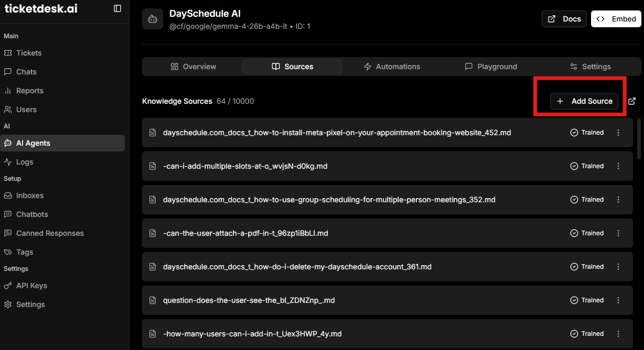Open source -can-the-user-attach-a-pdf-in-t_96zp1iBbLI.md

pos(245,233)
